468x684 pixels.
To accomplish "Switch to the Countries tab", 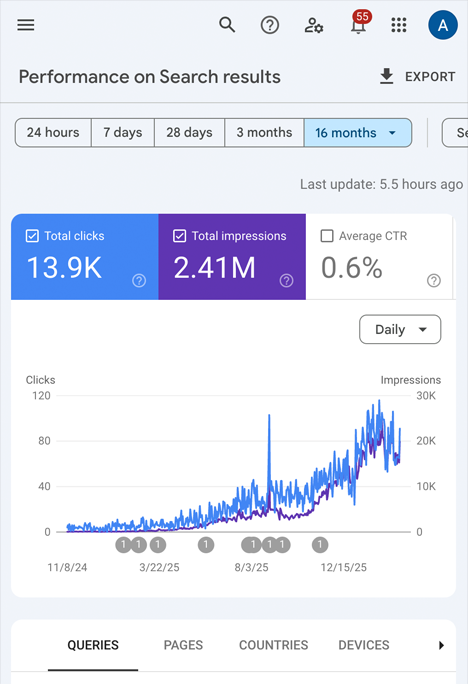I will pyautogui.click(x=273, y=645).
